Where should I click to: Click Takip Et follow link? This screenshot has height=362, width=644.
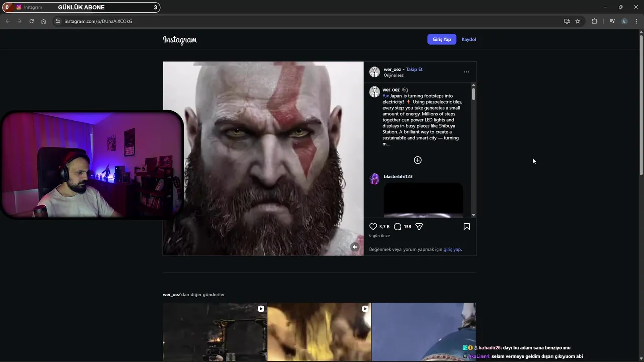coord(414,69)
